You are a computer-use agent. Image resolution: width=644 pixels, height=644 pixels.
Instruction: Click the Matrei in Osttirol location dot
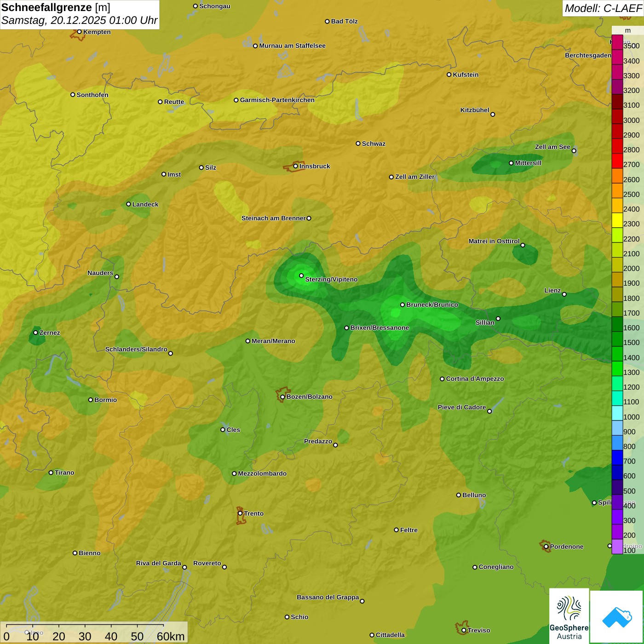coord(523,245)
